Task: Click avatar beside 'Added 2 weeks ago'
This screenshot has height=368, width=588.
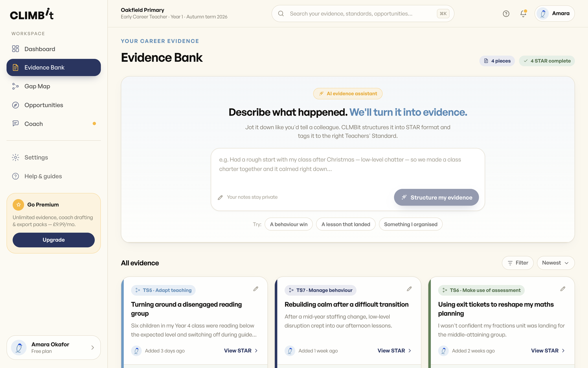Action: click(444, 351)
